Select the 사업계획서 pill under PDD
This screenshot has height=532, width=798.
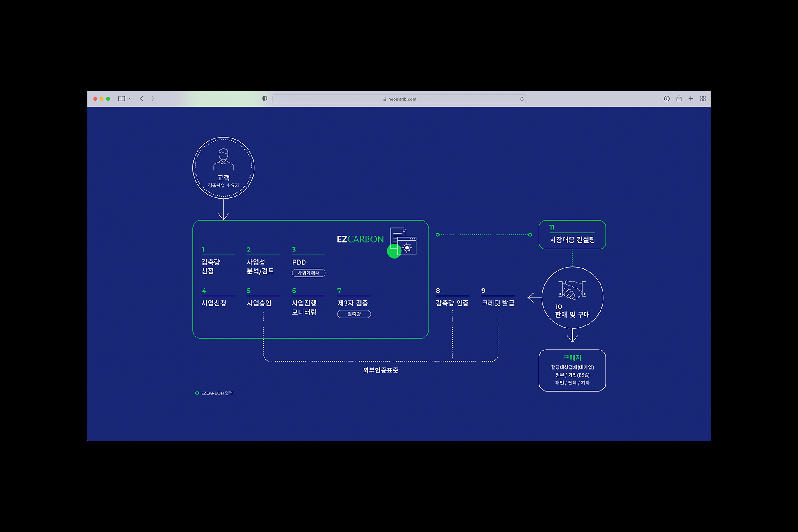308,273
